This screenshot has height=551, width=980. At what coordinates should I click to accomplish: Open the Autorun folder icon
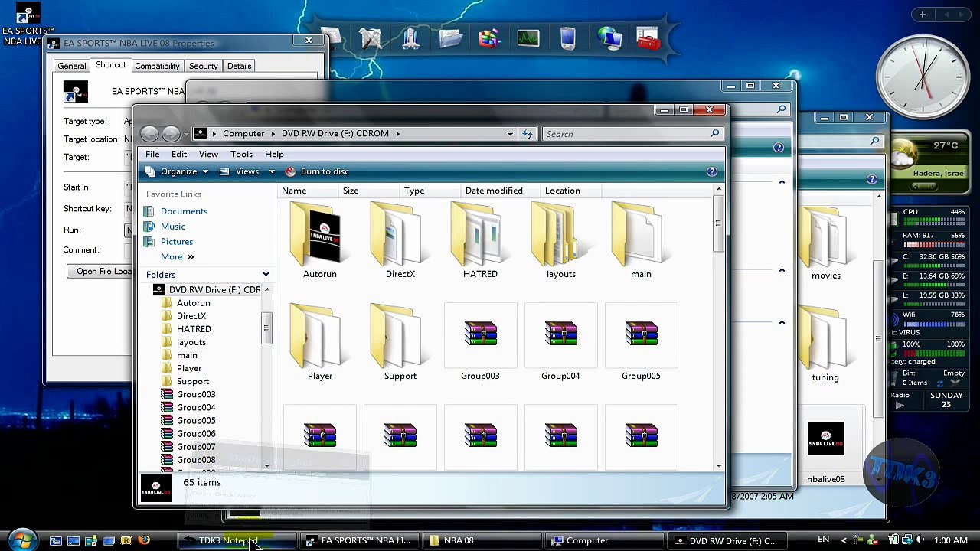click(x=320, y=235)
